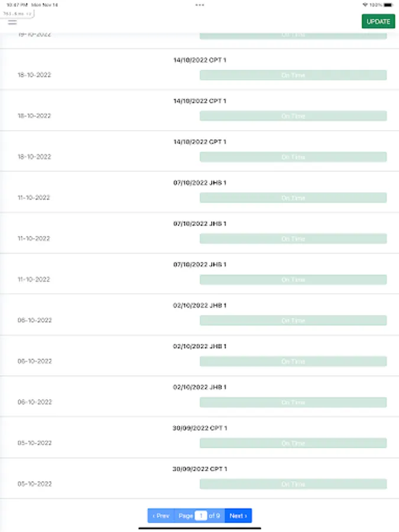This screenshot has height=532, width=399.
Task: Click the debug timing badge showing ms
Action: pos(17,14)
